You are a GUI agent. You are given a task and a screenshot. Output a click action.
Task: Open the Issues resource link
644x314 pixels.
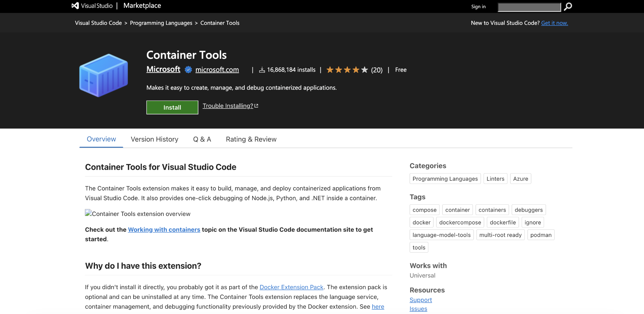(x=418, y=309)
